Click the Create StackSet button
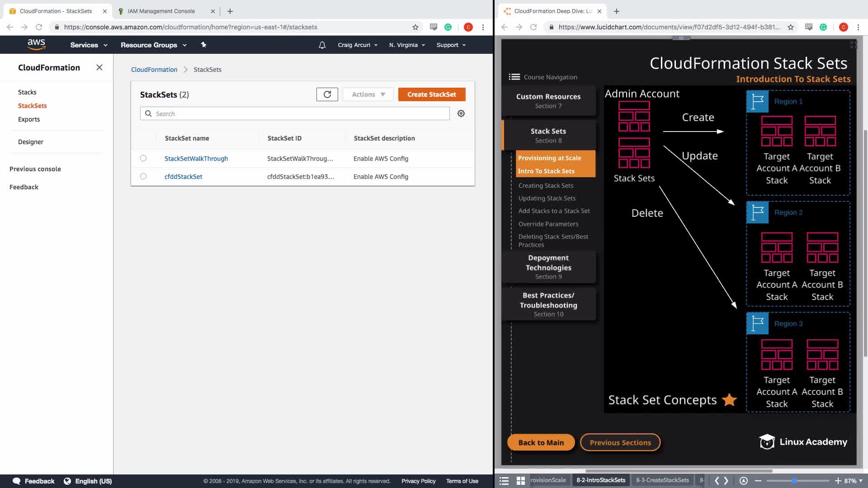Viewport: 868px width, 488px height. [x=431, y=94]
